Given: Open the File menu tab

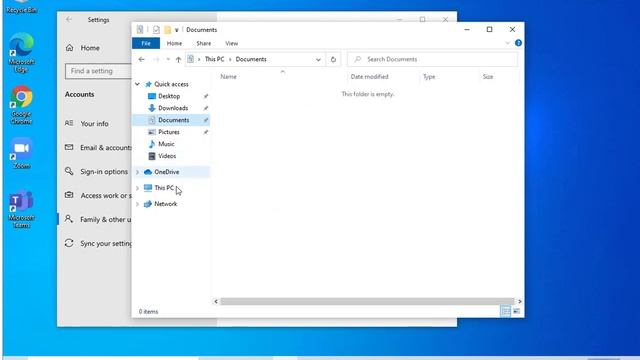Looking at the screenshot, I should [146, 43].
